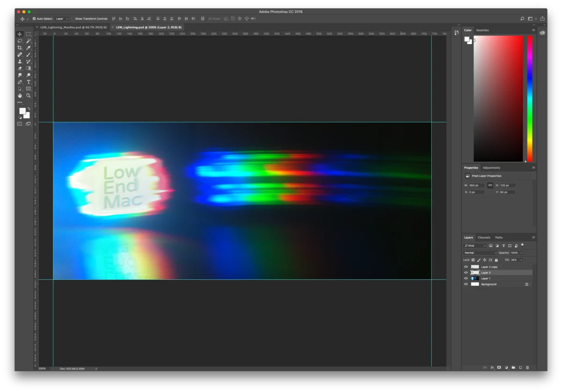Reset default foreground and background colors
This screenshot has height=392, width=562.
[x=20, y=117]
